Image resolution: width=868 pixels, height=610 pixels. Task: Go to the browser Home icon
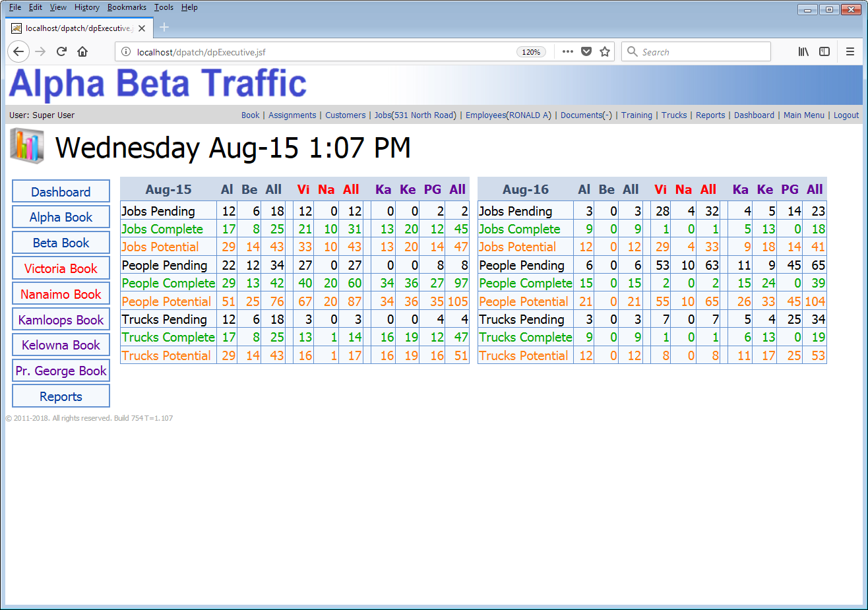pyautogui.click(x=82, y=51)
